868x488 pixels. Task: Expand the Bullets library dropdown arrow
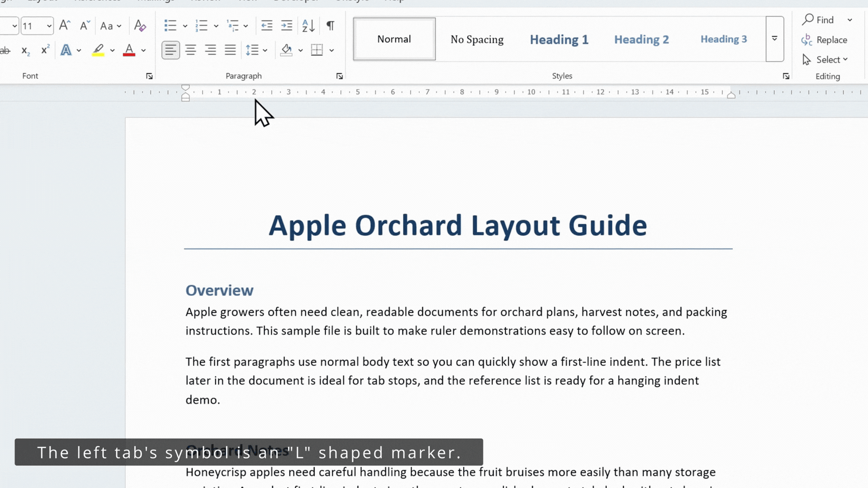point(185,26)
